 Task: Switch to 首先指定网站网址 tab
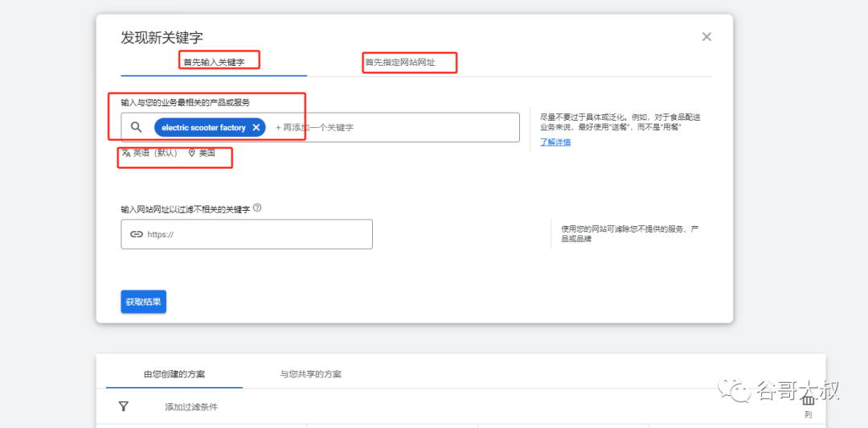[400, 62]
